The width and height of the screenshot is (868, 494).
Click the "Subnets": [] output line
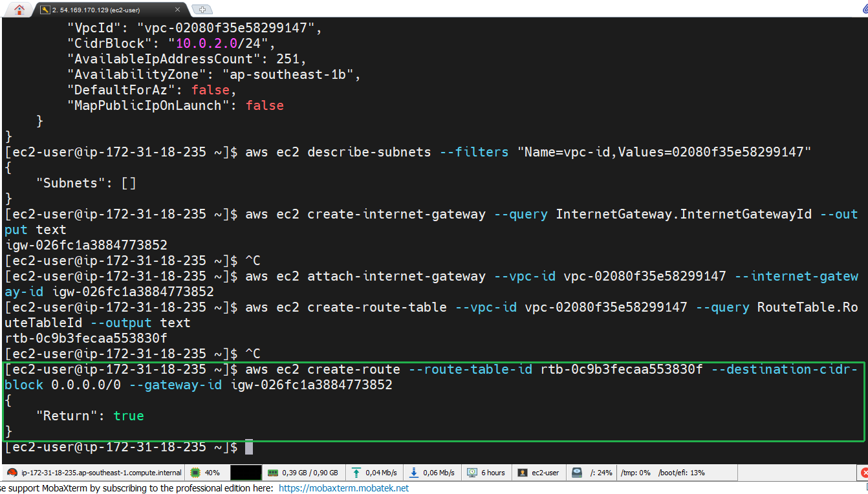pos(86,183)
